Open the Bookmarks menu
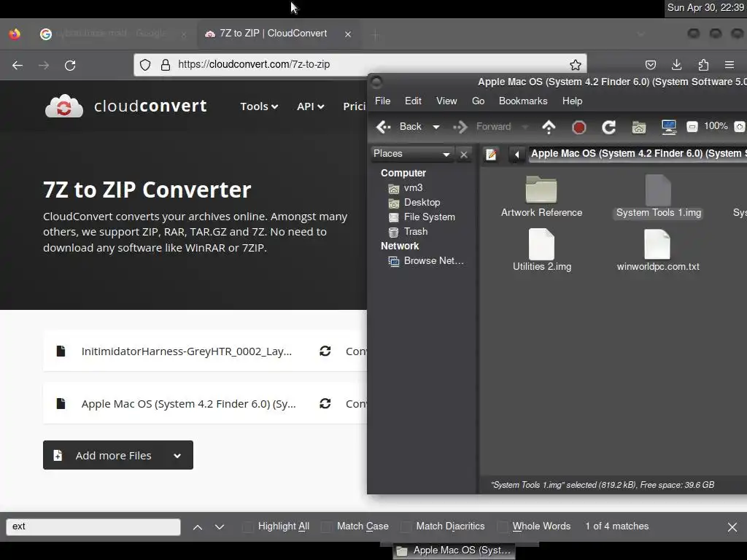The width and height of the screenshot is (747, 560). 523,101
